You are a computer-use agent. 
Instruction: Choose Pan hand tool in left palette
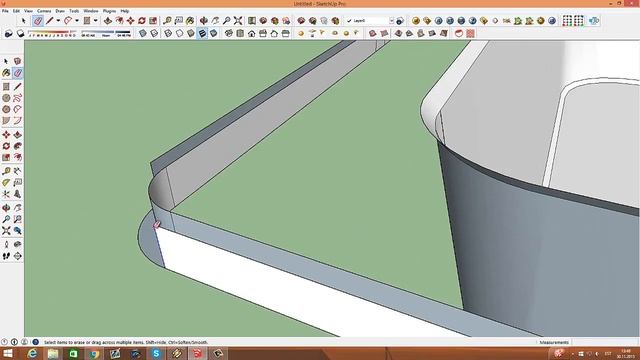tap(18, 208)
